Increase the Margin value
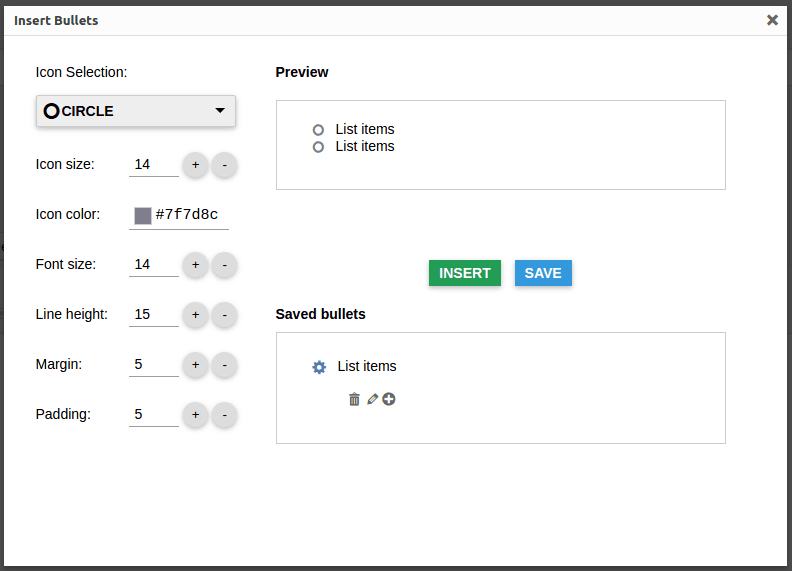 [195, 364]
